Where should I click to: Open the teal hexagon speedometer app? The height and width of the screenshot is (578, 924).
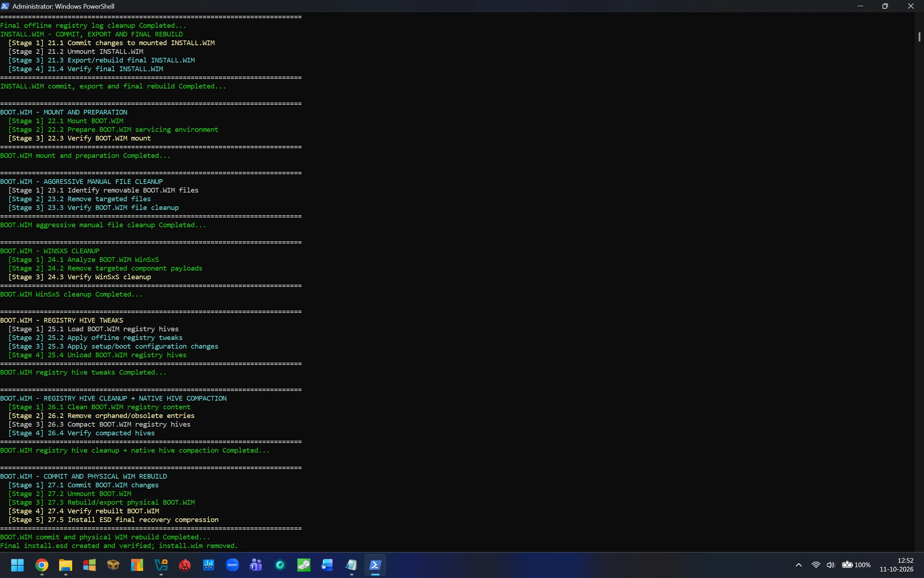(x=280, y=565)
